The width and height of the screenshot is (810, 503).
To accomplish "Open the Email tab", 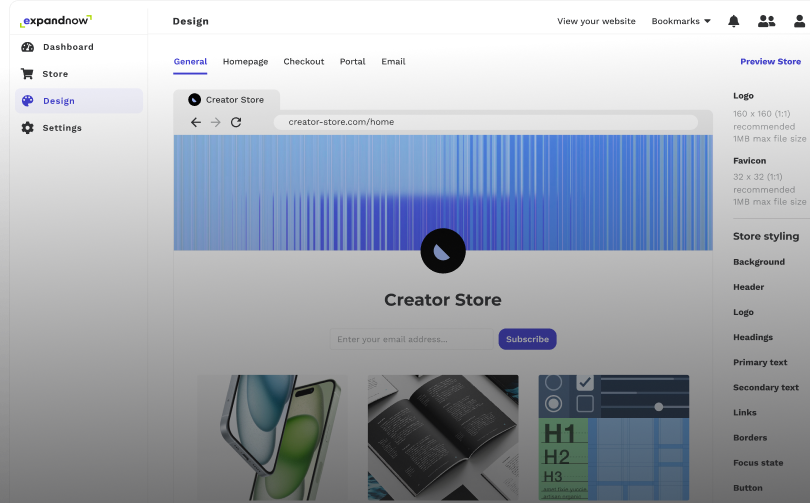I will 393,62.
